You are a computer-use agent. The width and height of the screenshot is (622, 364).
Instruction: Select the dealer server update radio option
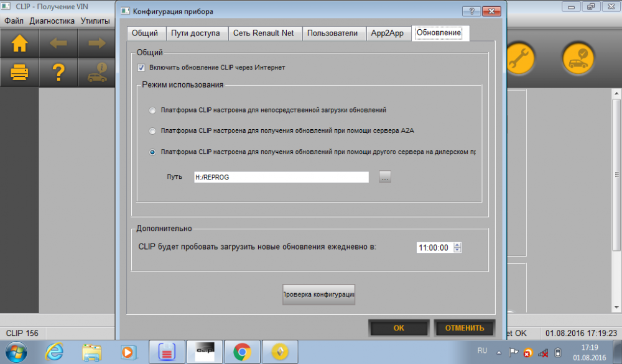(152, 152)
